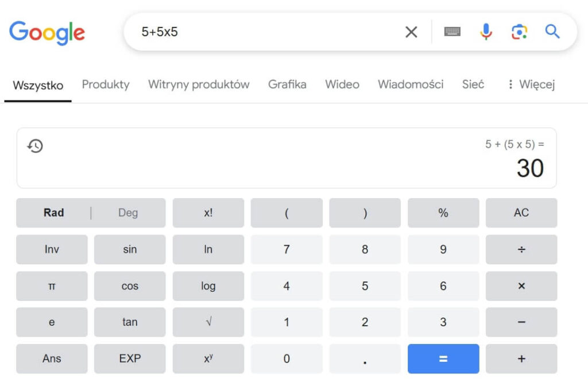Switch to the Grafika tab
Viewport: 588px width, 386px height.
click(x=287, y=84)
